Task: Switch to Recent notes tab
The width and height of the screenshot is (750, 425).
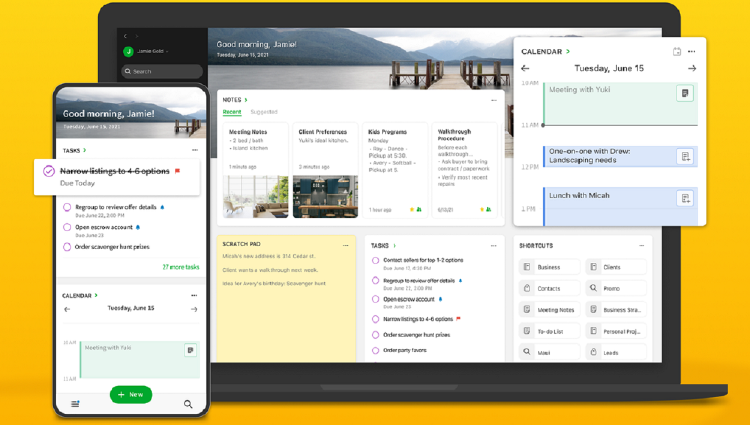Action: [232, 112]
